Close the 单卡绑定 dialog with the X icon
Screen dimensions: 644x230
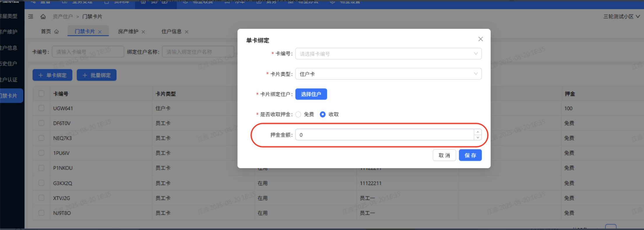coord(481,39)
